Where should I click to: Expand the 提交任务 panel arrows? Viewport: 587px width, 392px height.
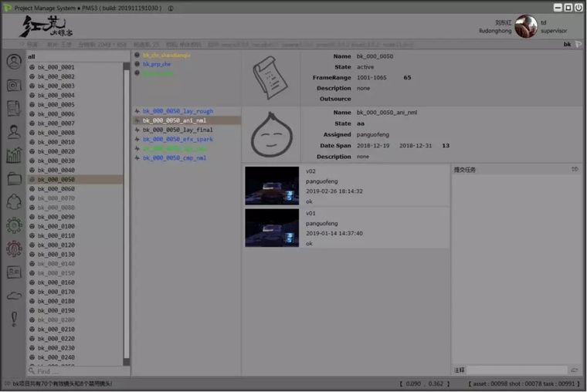tap(575, 169)
